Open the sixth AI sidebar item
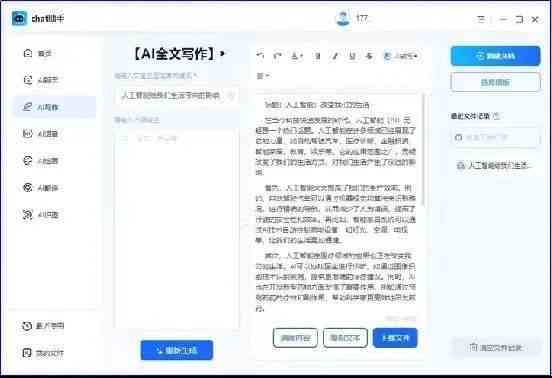Screen dimensions: 552x378 (40, 188)
